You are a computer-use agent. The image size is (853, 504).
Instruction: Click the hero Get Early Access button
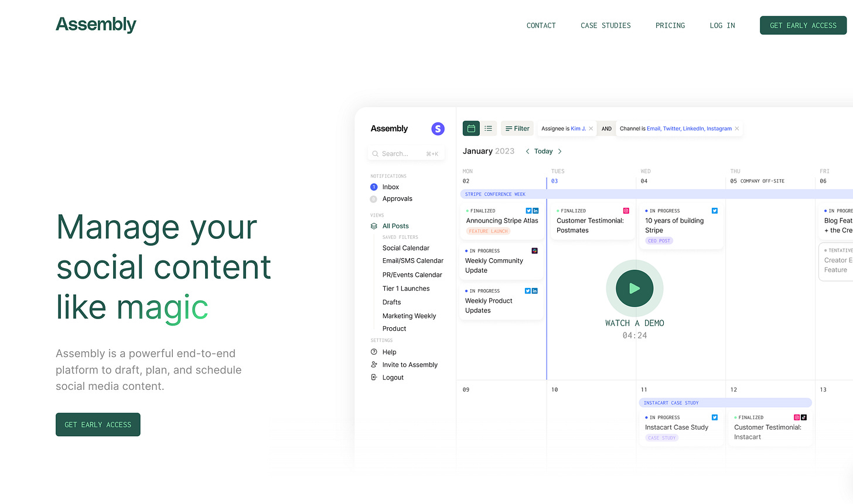[98, 424]
